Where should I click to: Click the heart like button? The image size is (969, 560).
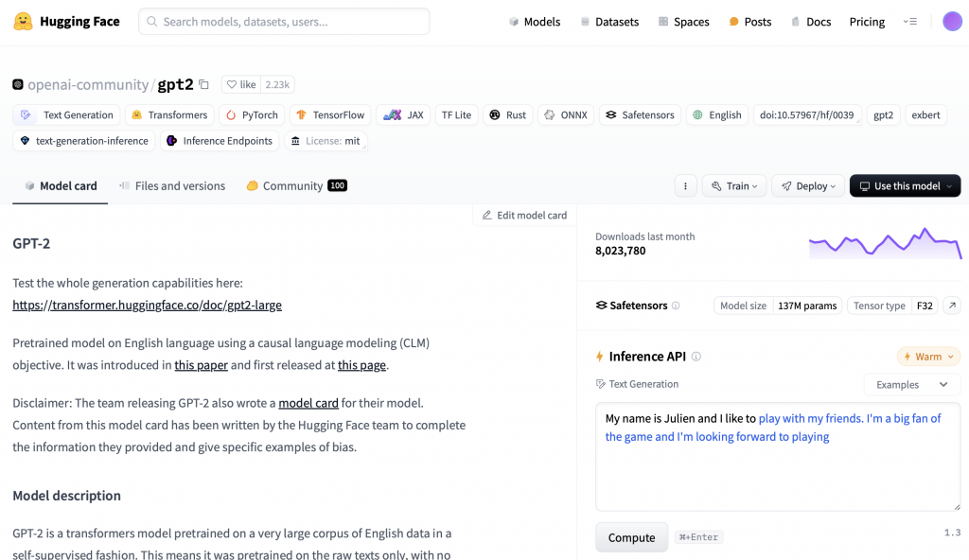click(x=241, y=85)
